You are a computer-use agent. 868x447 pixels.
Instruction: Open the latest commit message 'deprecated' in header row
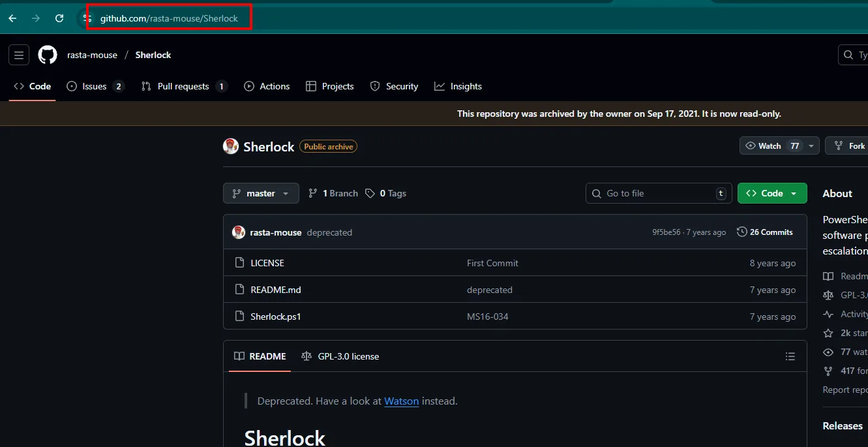pyautogui.click(x=329, y=232)
